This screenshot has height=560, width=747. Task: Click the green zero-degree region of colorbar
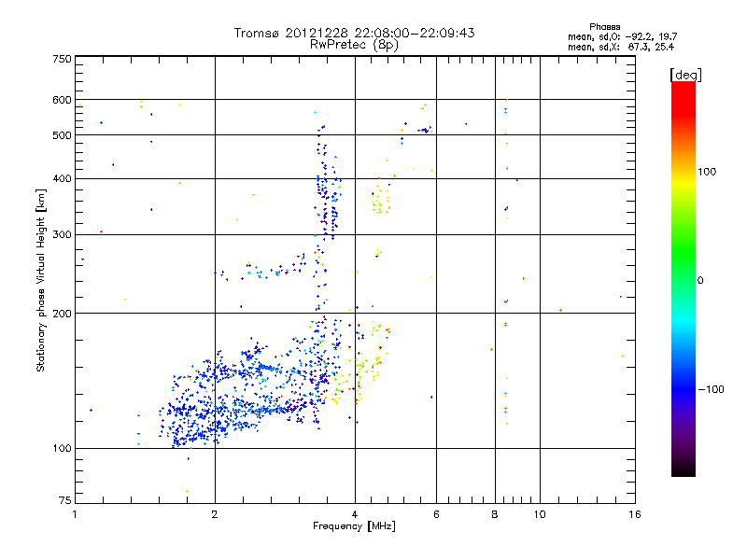pos(684,280)
